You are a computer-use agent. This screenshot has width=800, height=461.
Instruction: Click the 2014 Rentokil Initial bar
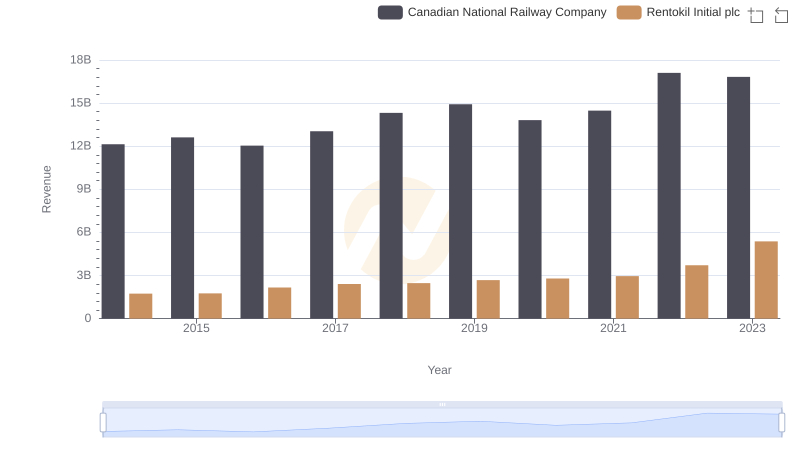pyautogui.click(x=140, y=306)
